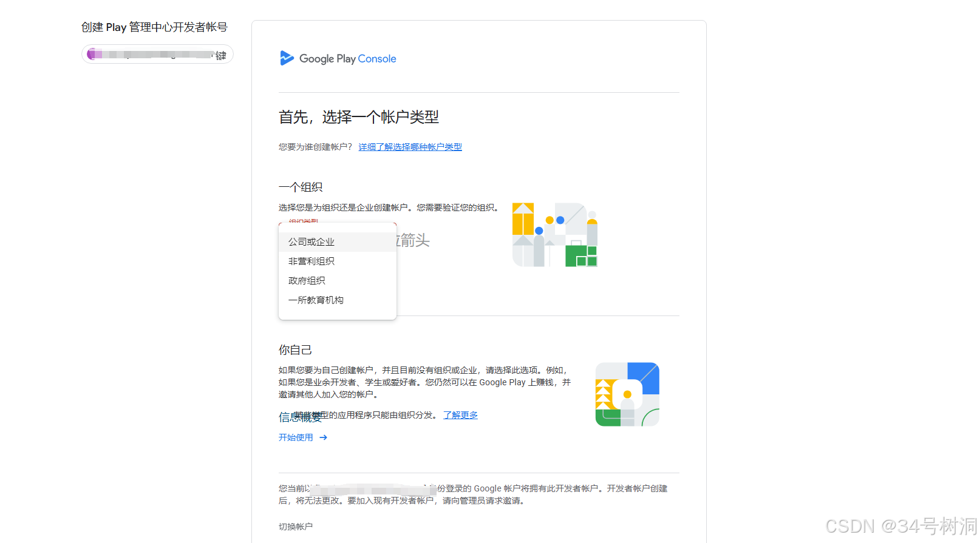Click the 你自己 personal account illustration
Viewport: 980px width, 543px height.
click(x=627, y=394)
